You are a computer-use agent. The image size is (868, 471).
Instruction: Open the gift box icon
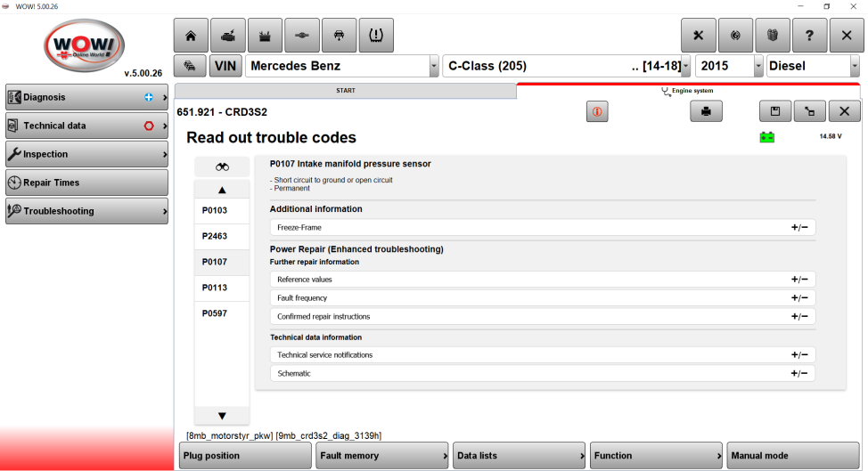tap(773, 36)
